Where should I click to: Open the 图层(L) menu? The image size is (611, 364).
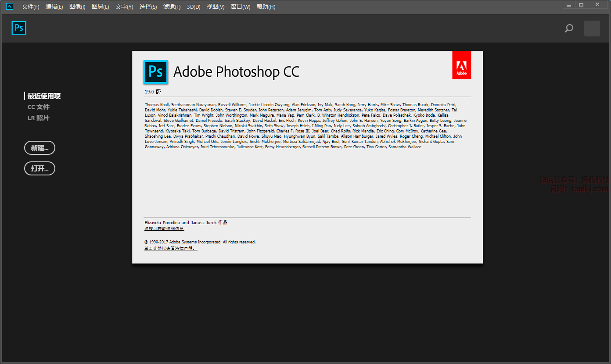pos(101,7)
